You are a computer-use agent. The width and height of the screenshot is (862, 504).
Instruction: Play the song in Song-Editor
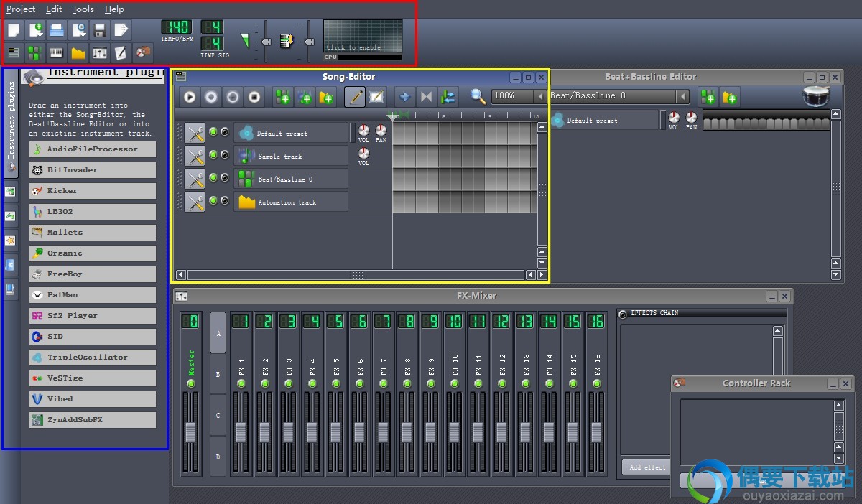190,96
